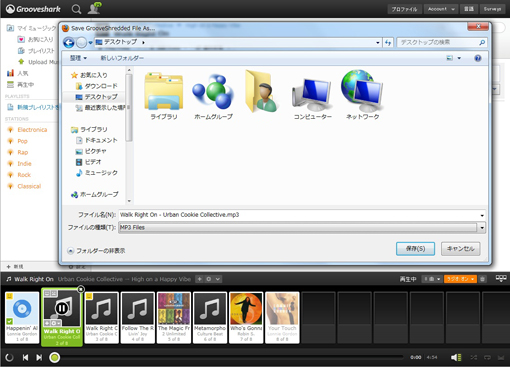
Task: Open the Account dropdown in header
Action: pos(441,9)
